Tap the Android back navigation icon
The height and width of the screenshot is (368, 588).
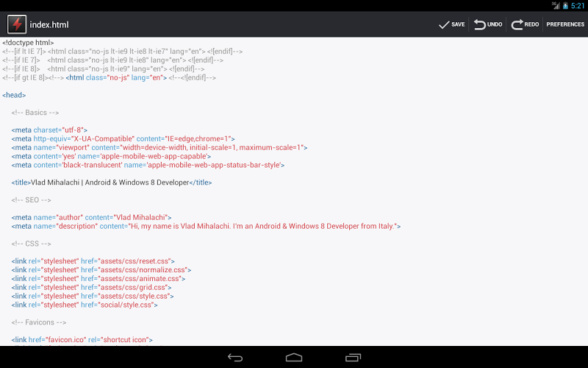coord(235,358)
